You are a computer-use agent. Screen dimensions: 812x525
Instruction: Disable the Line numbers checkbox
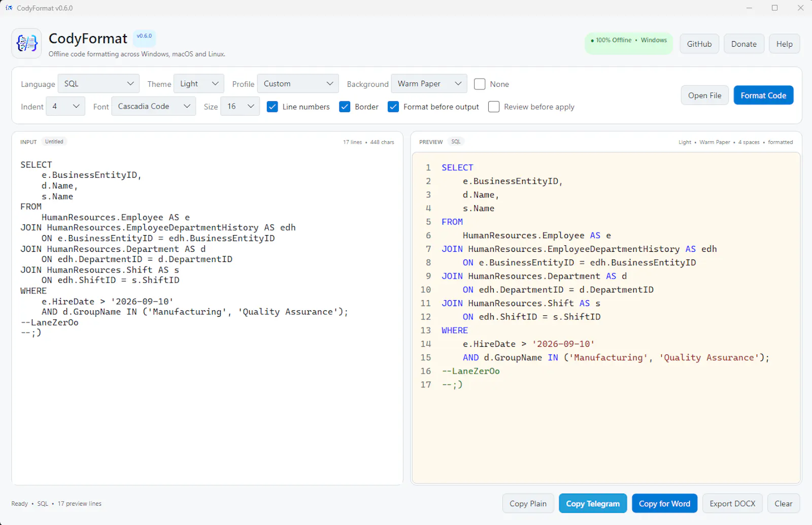pos(272,107)
